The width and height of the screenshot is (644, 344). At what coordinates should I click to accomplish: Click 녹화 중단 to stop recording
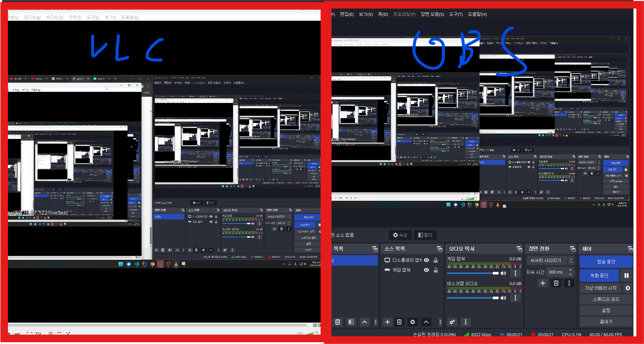[599, 276]
